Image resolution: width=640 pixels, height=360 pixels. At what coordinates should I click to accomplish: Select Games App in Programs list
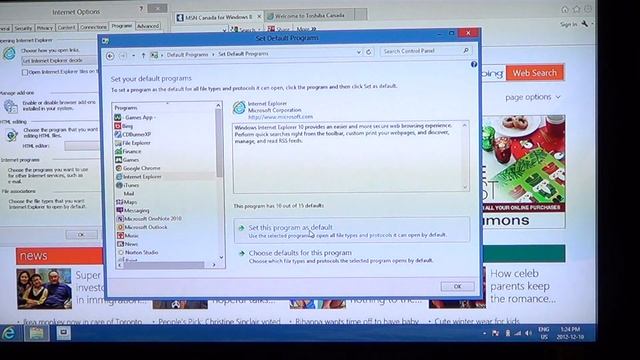(x=135, y=118)
